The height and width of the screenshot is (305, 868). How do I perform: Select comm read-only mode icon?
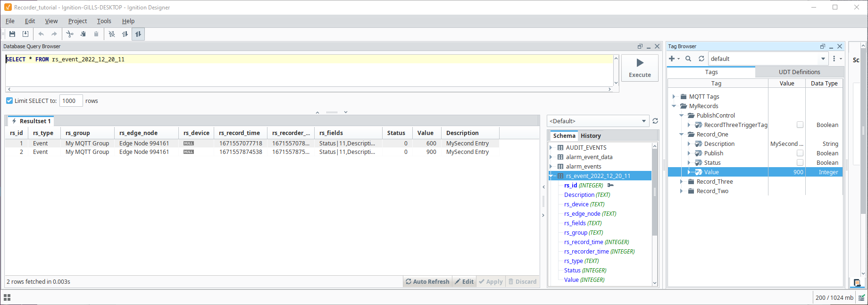click(125, 34)
